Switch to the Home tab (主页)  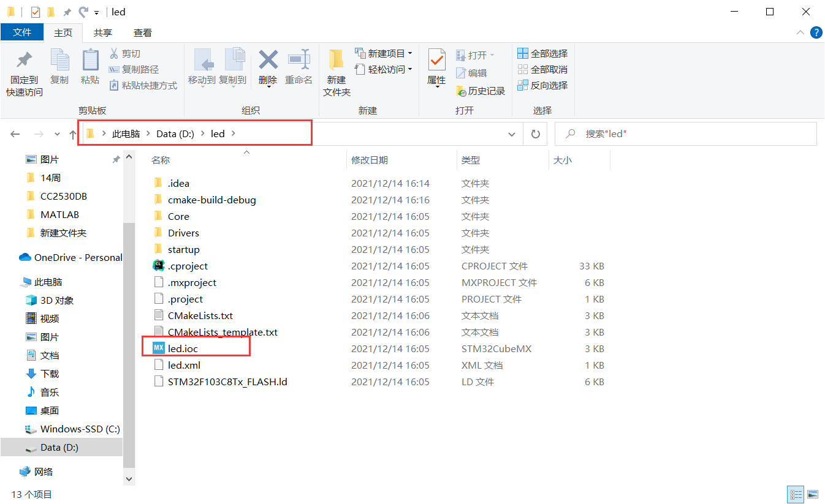tap(63, 32)
